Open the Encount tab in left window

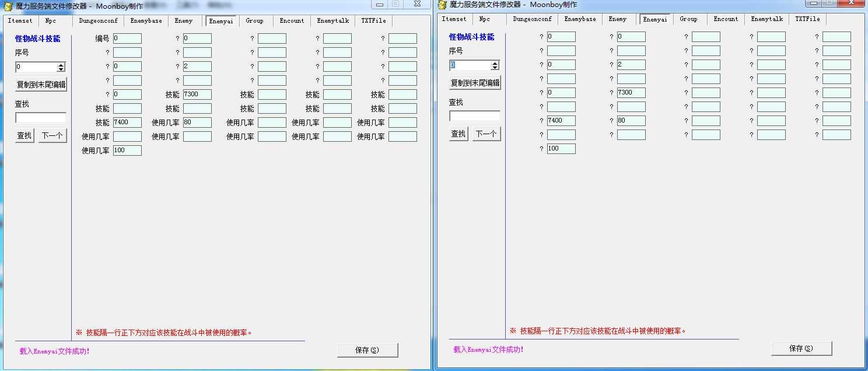(292, 21)
